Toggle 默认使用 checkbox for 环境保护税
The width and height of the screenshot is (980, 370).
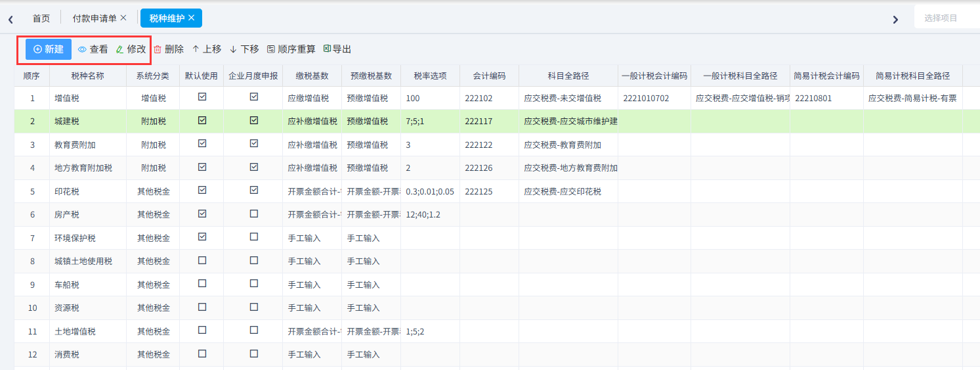coord(202,237)
